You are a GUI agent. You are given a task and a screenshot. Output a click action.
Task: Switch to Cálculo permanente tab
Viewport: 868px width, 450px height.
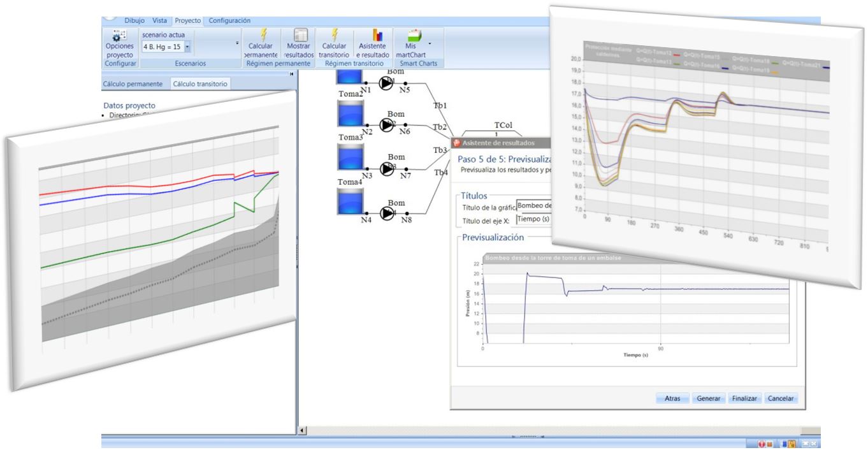134,84
